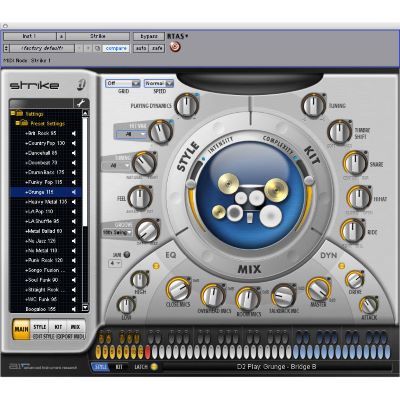Viewport: 400px width, 400px height.
Task: Open the GRID dropdown set to Off
Action: click(123, 83)
